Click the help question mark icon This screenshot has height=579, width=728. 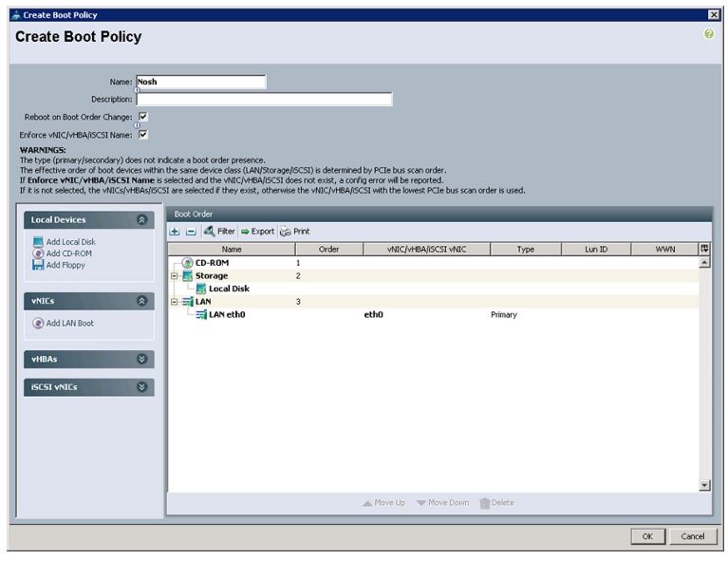708,33
